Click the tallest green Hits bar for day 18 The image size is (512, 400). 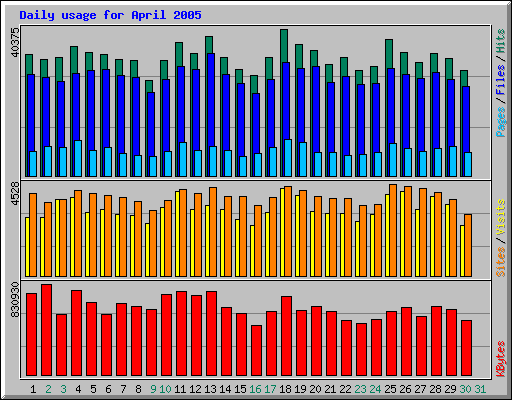point(284,46)
